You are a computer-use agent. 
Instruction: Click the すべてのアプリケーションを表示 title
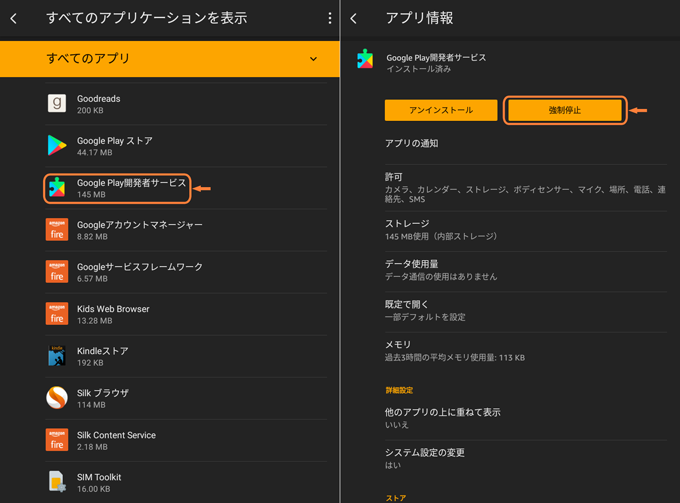(x=147, y=18)
